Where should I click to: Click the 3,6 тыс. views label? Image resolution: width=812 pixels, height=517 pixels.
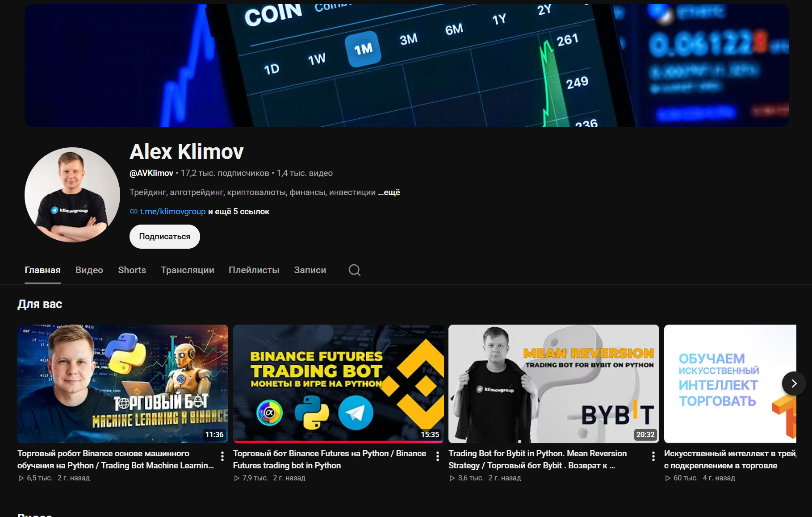click(x=471, y=478)
